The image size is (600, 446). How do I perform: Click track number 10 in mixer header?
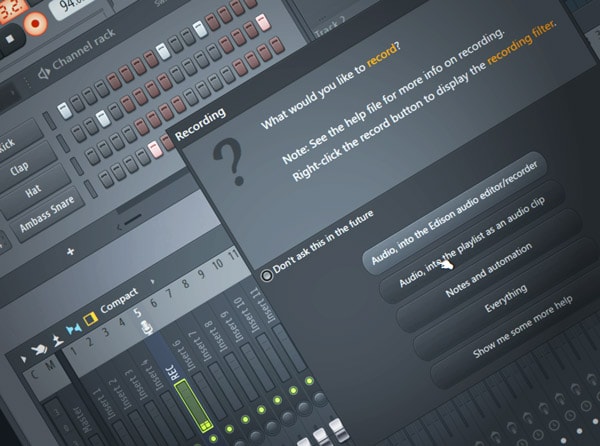pos(217,264)
